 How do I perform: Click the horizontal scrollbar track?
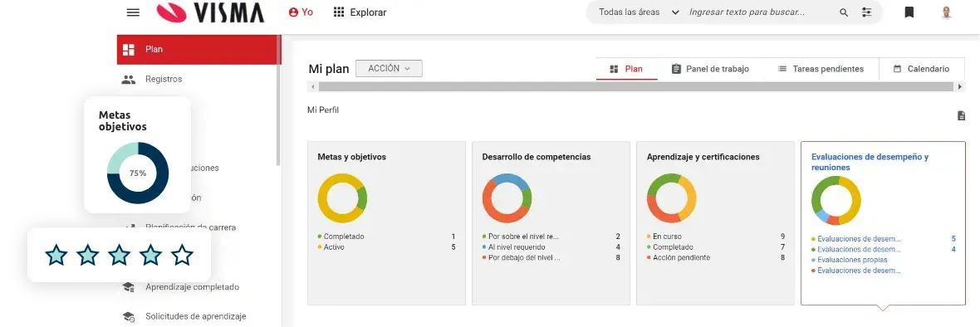(637, 87)
